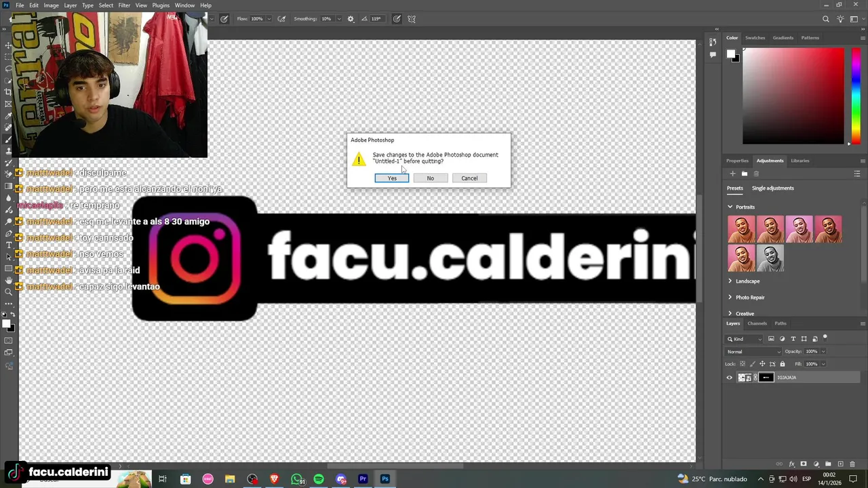Viewport: 868px width, 488px height.
Task: Open Premiere Pro from the taskbar
Action: pos(363,479)
